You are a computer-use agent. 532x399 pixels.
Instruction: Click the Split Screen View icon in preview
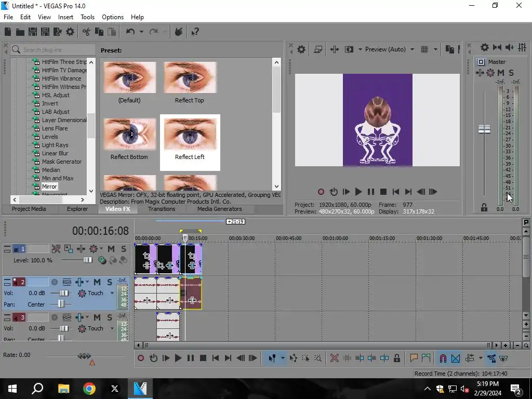coord(349,49)
